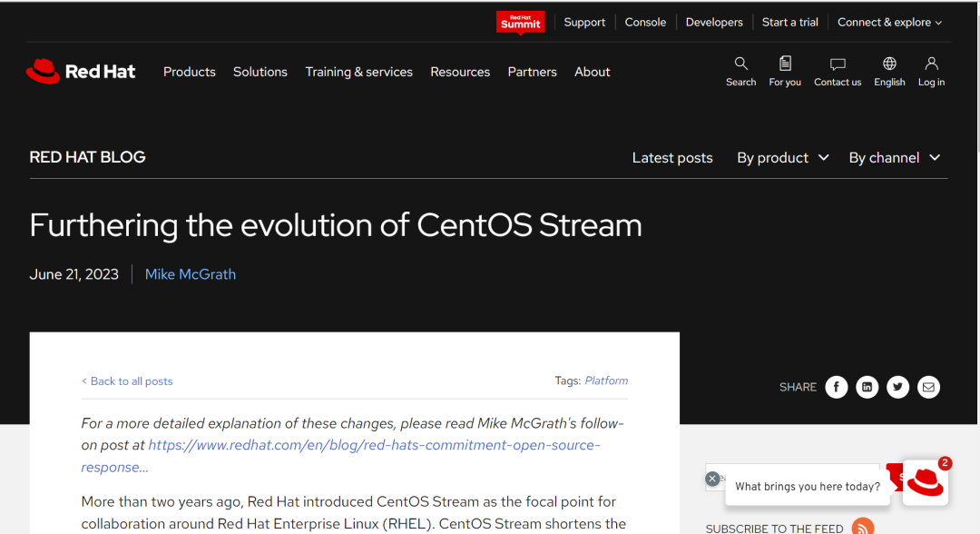
Task: Click the Red Hat logo
Action: 81,72
